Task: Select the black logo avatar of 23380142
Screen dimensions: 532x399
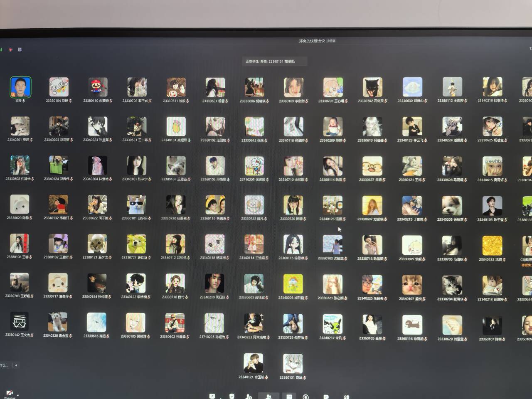Action: coord(20,321)
